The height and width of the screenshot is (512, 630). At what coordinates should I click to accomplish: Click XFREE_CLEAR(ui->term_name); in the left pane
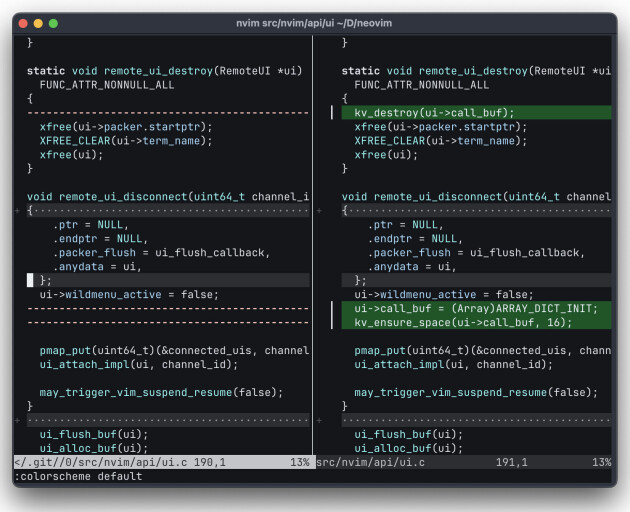(126, 141)
